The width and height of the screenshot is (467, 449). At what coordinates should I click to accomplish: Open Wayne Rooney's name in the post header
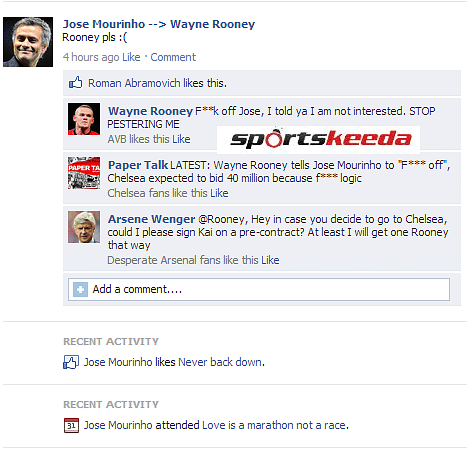tap(212, 24)
